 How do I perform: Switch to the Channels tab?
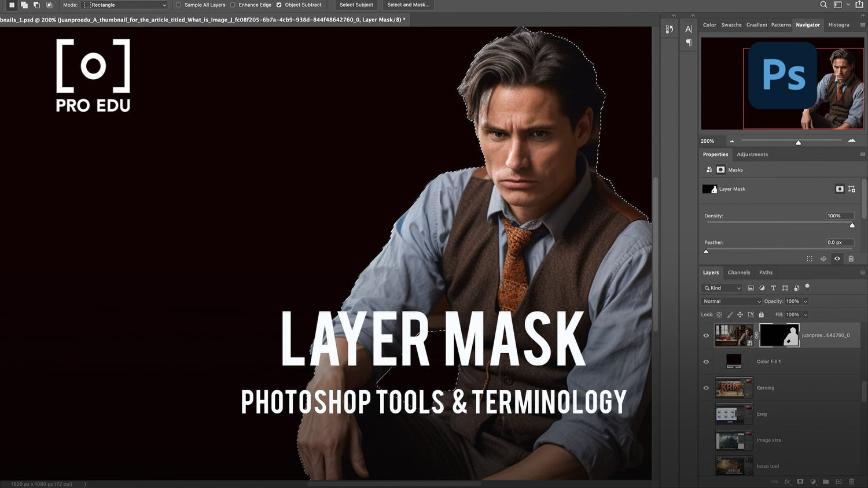[x=739, y=272]
